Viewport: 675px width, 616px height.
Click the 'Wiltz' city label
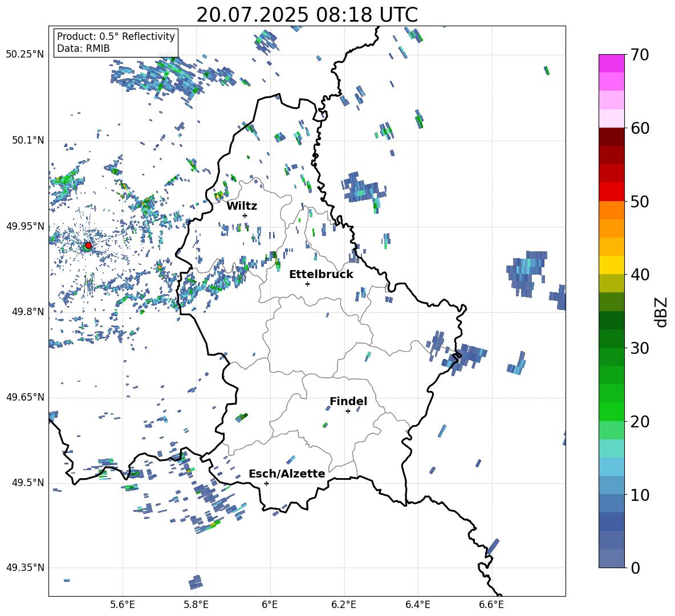242,206
